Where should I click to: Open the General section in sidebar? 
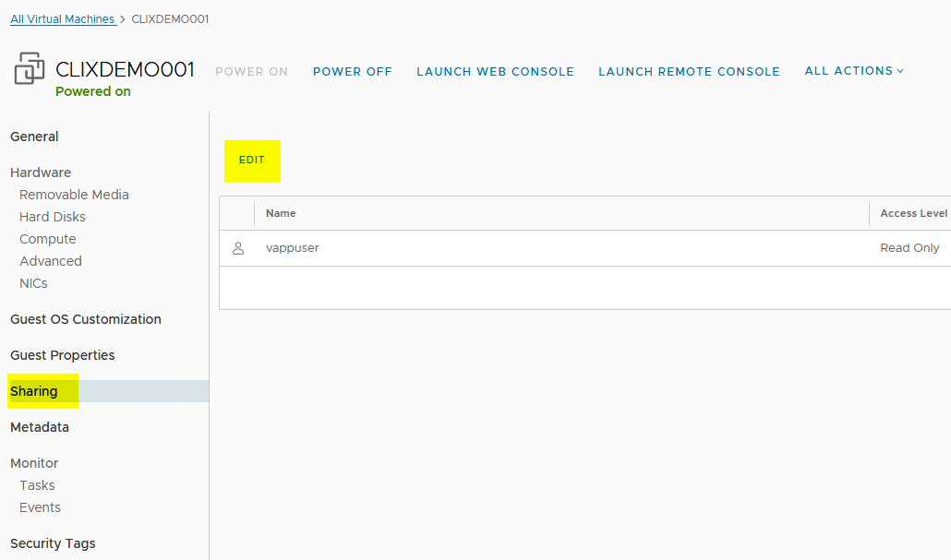34,137
